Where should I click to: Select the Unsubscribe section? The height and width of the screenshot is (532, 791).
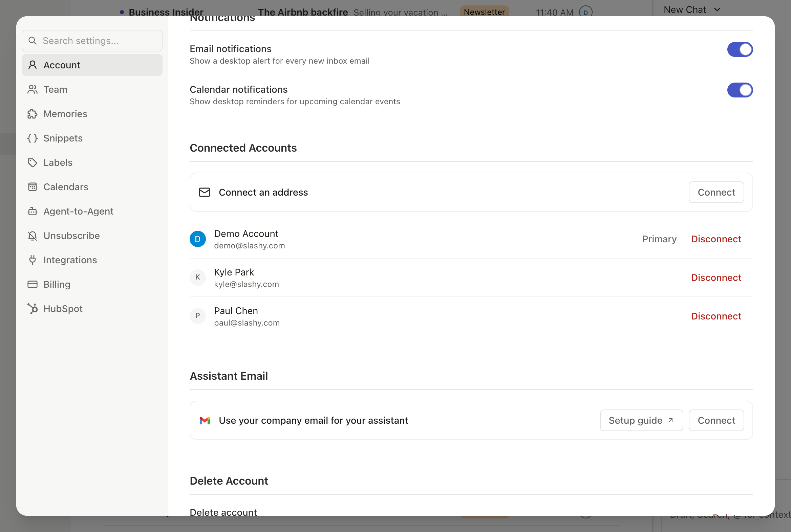click(x=92, y=236)
